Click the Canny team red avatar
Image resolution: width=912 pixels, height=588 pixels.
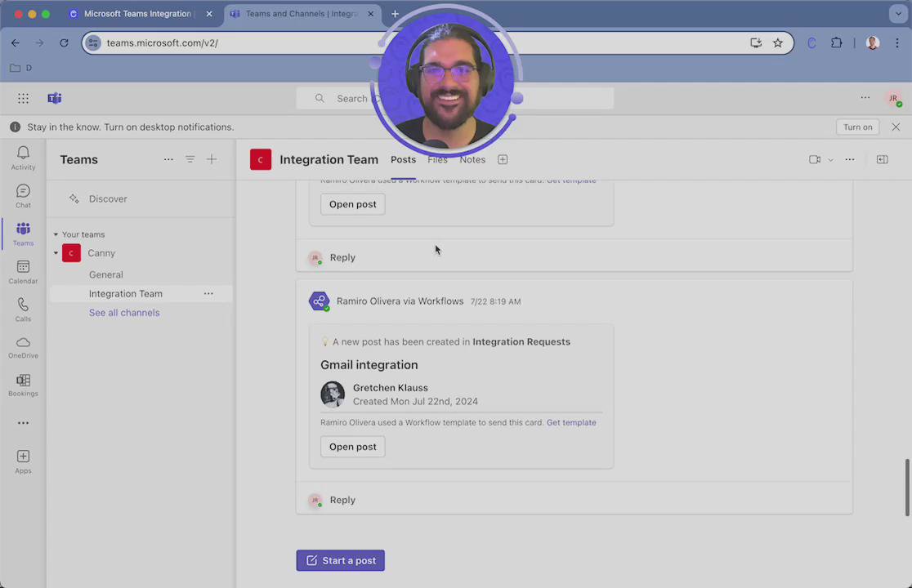(x=72, y=252)
